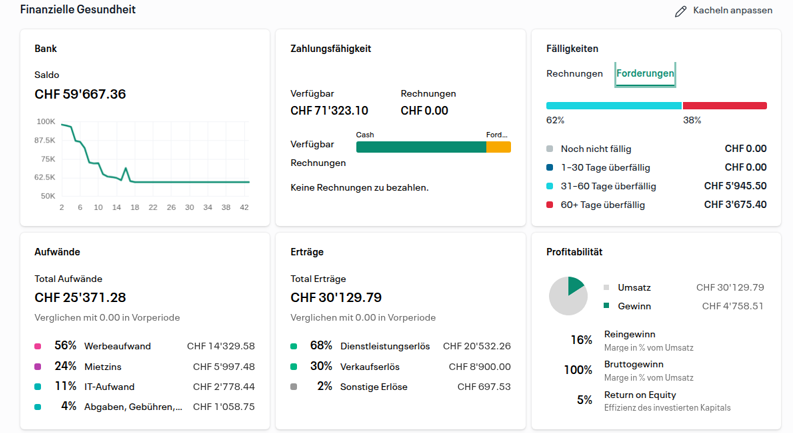The image size is (793, 433).
Task: Click the Return on Equity label
Action: tap(640, 395)
